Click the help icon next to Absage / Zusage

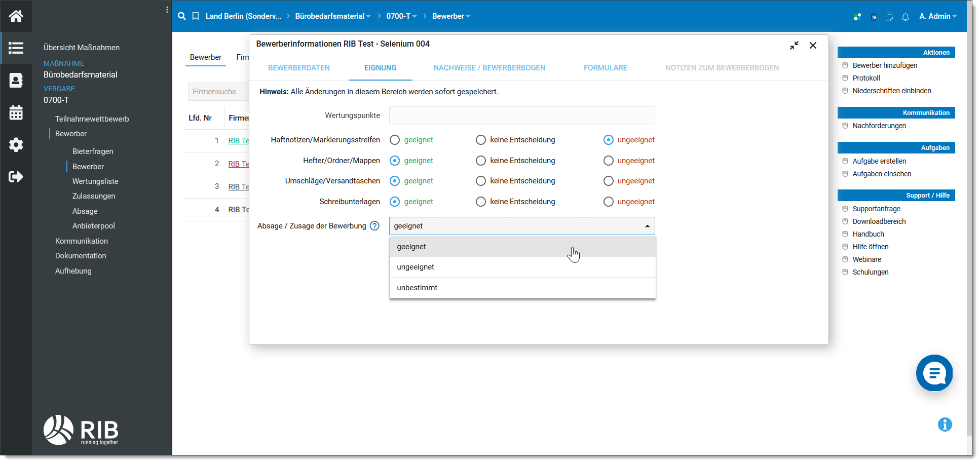click(x=374, y=226)
